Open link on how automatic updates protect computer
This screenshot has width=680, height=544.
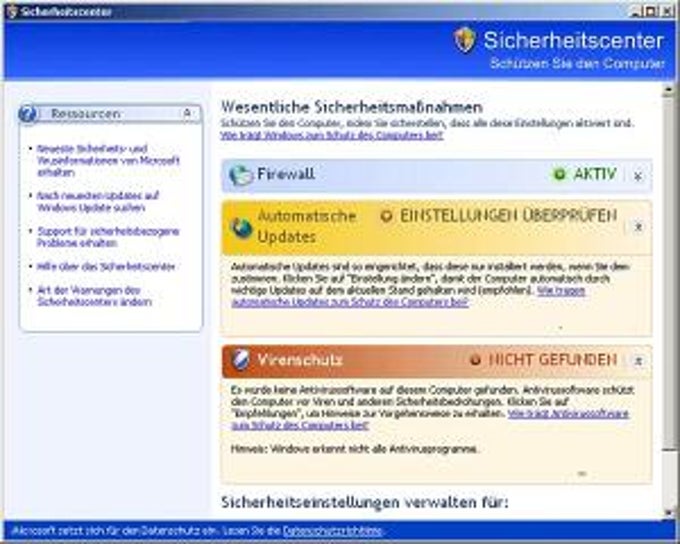[x=409, y=296]
